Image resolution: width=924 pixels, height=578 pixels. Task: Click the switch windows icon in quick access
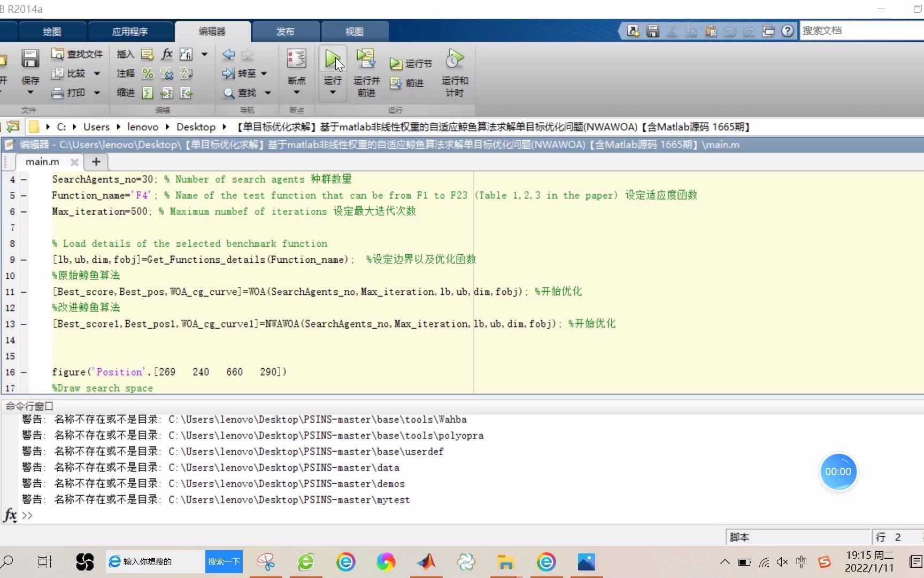768,31
